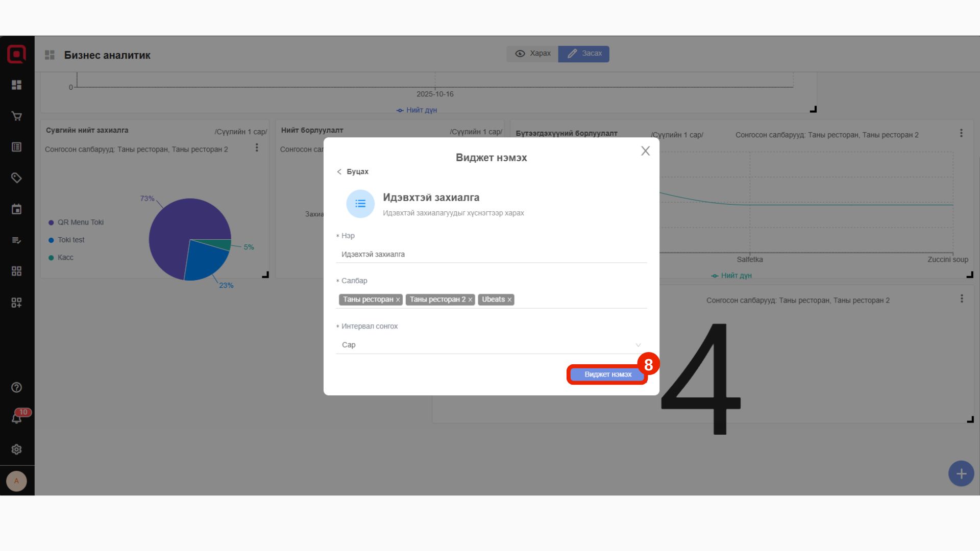Open pie chart widget three-dot menu
The height and width of the screenshot is (551, 980).
coord(257,148)
